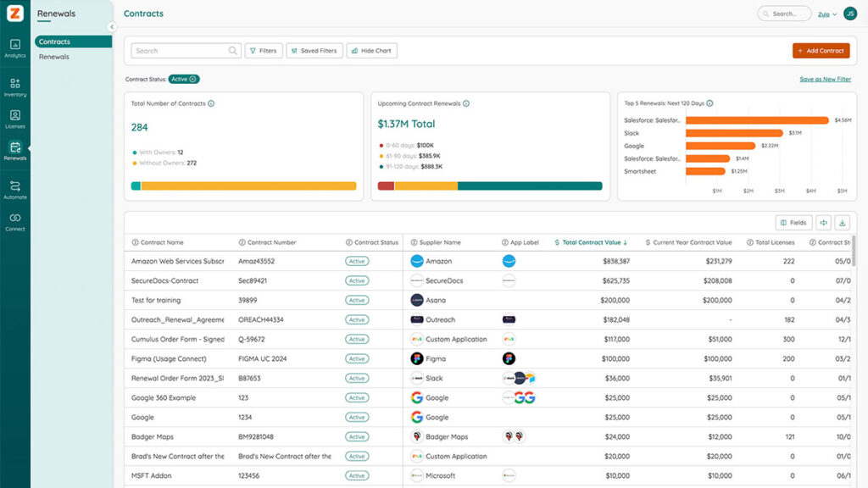
Task: Sort by Contract Status column header
Action: tap(372, 242)
